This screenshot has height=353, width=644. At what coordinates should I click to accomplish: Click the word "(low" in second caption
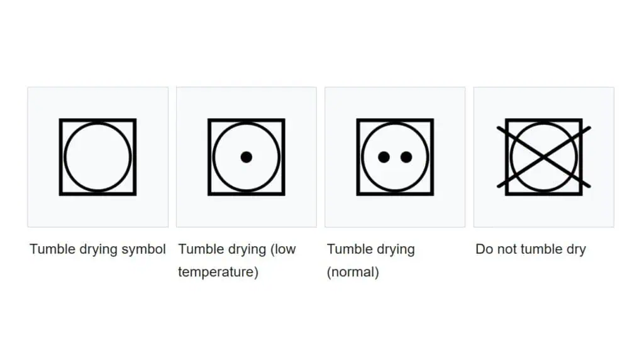(x=283, y=250)
